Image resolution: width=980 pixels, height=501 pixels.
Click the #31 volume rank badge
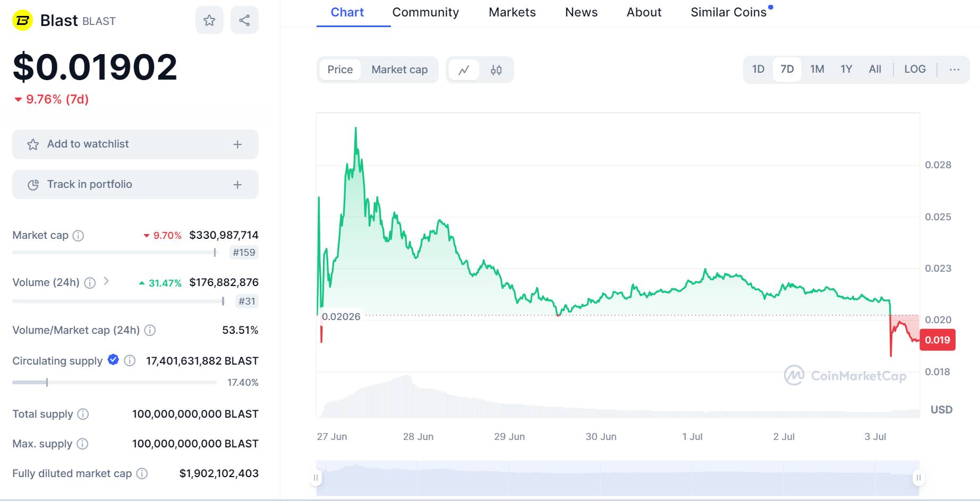tap(247, 301)
